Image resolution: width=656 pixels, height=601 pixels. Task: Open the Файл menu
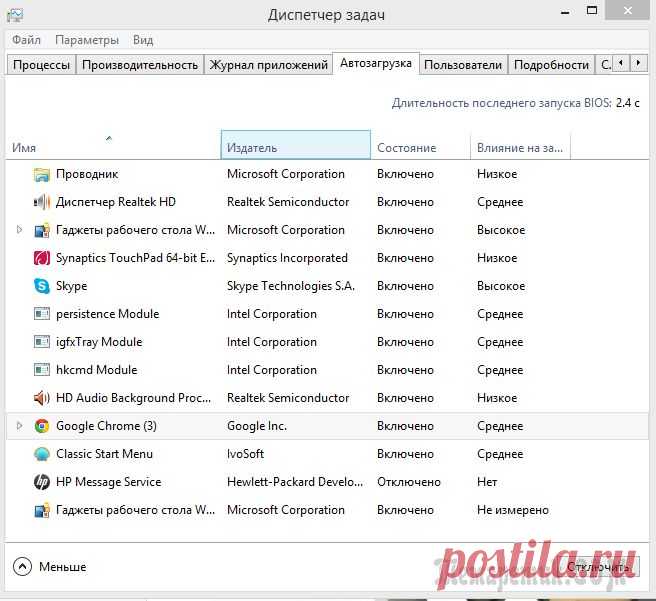pyautogui.click(x=26, y=40)
